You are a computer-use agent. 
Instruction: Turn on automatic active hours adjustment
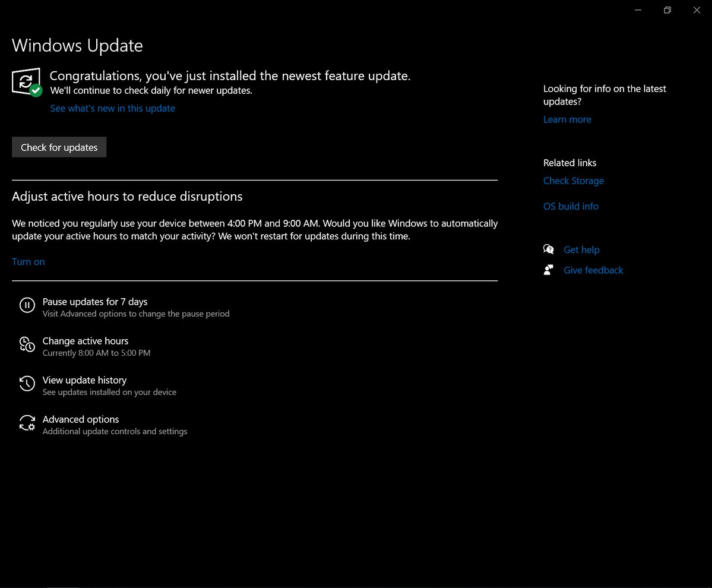tap(28, 261)
